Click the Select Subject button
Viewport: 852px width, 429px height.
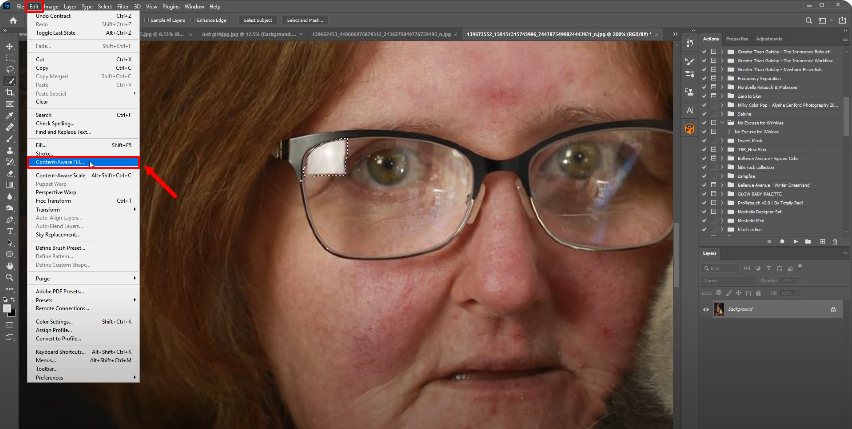[258, 21]
